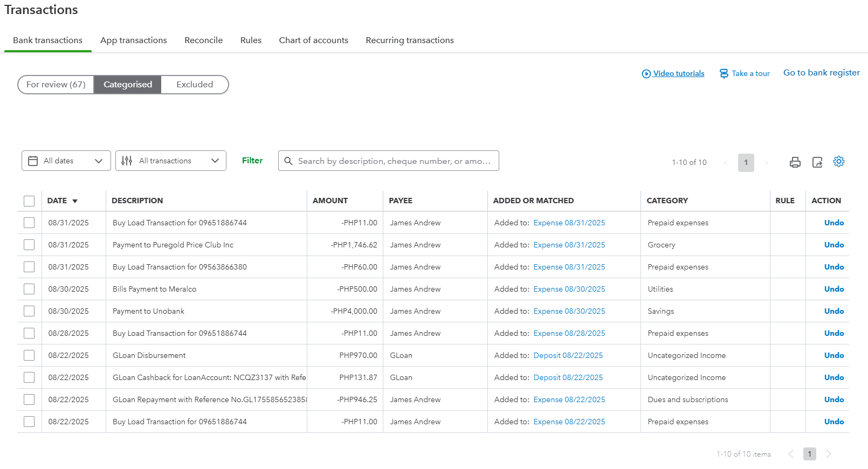The width and height of the screenshot is (868, 469).
Task: Click the calendar icon in date filter
Action: point(33,161)
